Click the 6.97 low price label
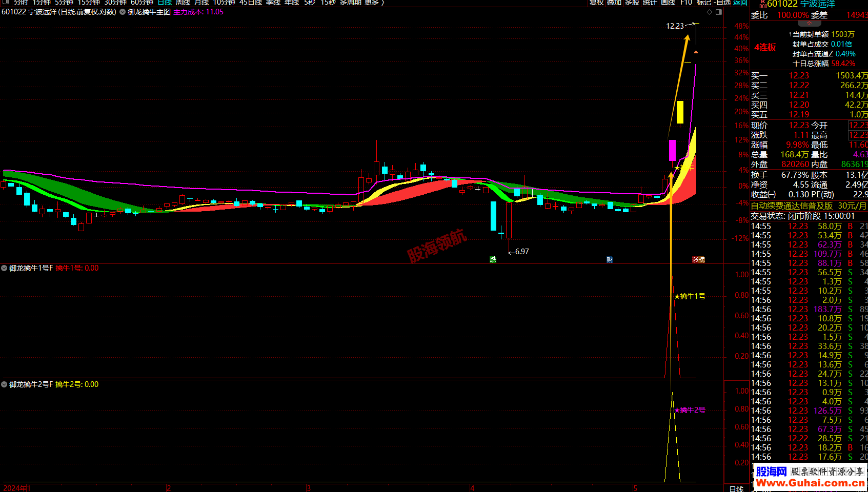868x492 pixels. coord(522,252)
